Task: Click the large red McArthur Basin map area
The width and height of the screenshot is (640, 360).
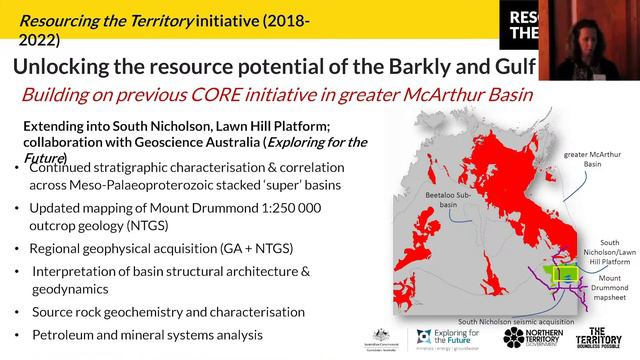Action: pos(518,188)
